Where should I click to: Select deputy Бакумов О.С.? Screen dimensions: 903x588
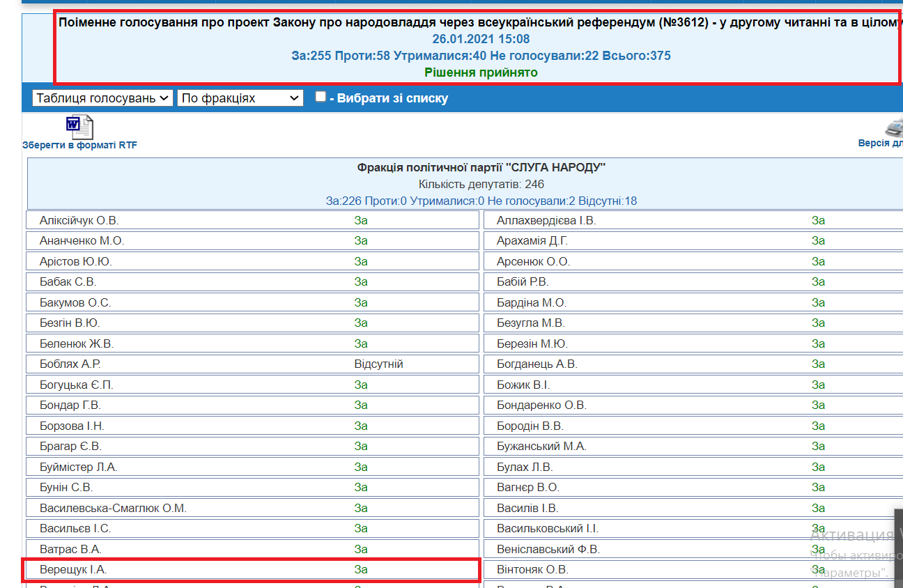tap(75, 303)
